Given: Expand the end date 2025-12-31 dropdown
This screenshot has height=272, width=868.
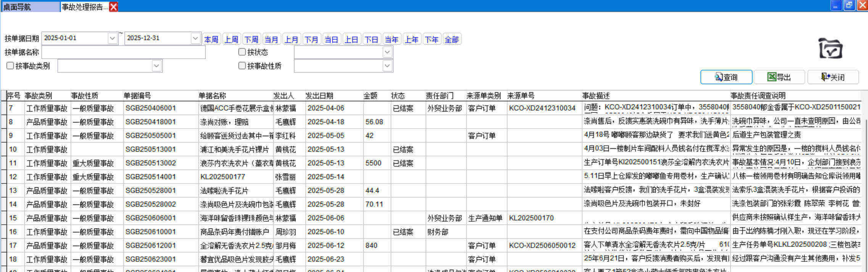Looking at the screenshot, I should pyautogui.click(x=195, y=38).
